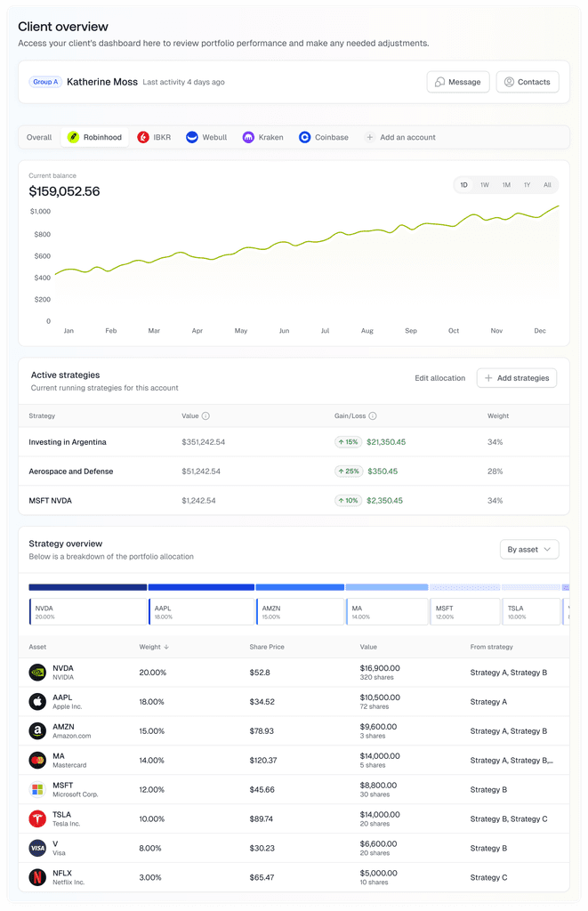Image resolution: width=588 pixels, height=911 pixels.
Task: Select the AMZN 15.00% allocation card
Action: pyautogui.click(x=300, y=612)
